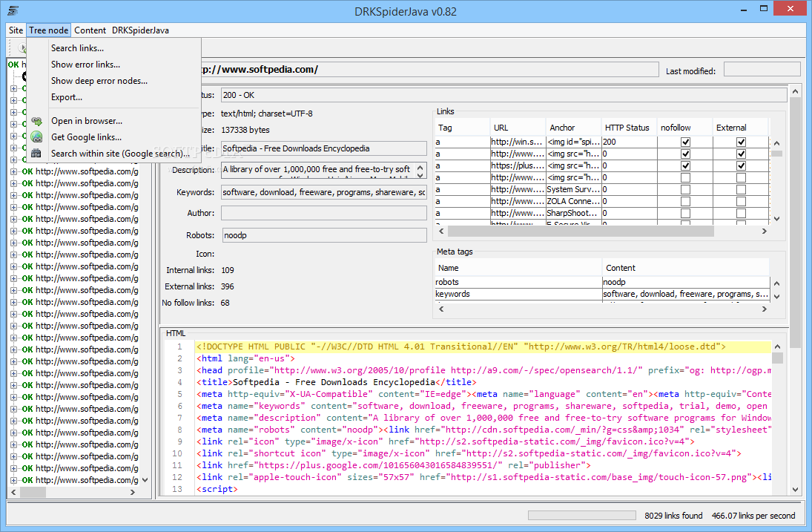812x532 pixels.
Task: Click the External column header
Action: tap(741, 128)
